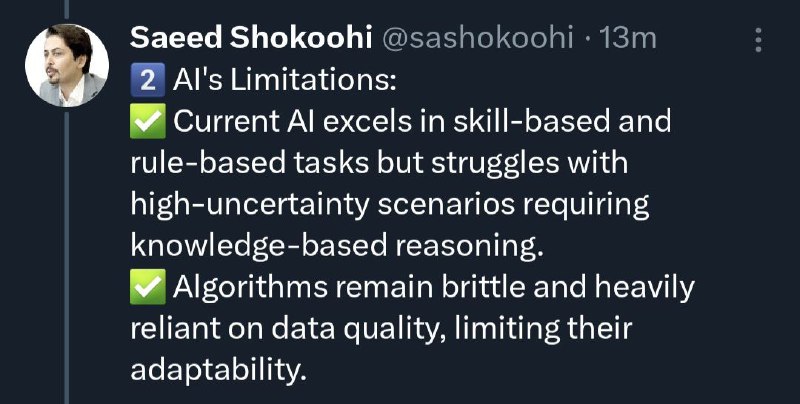Viewport: 800px width, 404px height.
Task: Open the tweet via the 13m timestamp
Action: click(x=628, y=39)
